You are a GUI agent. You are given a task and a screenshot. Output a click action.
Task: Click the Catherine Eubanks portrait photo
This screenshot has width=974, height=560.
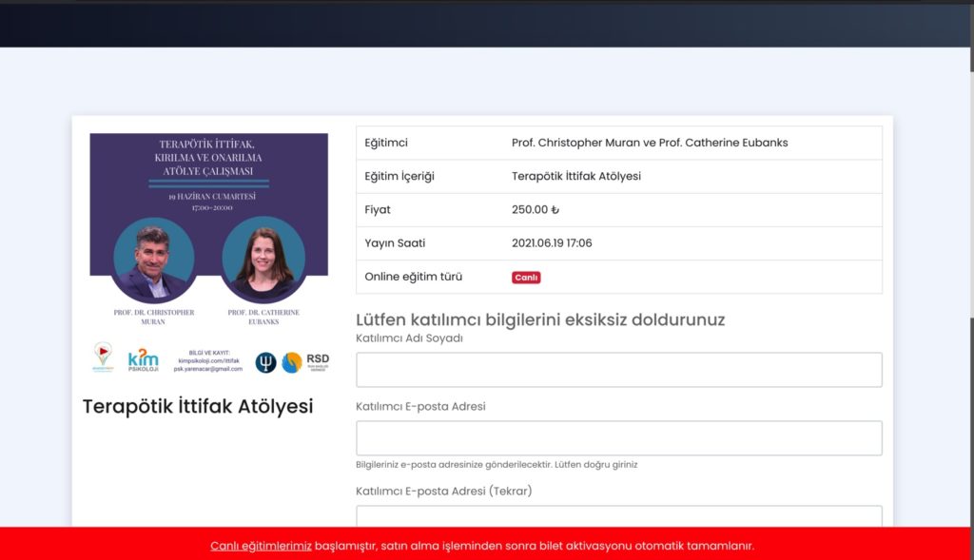coord(263,261)
